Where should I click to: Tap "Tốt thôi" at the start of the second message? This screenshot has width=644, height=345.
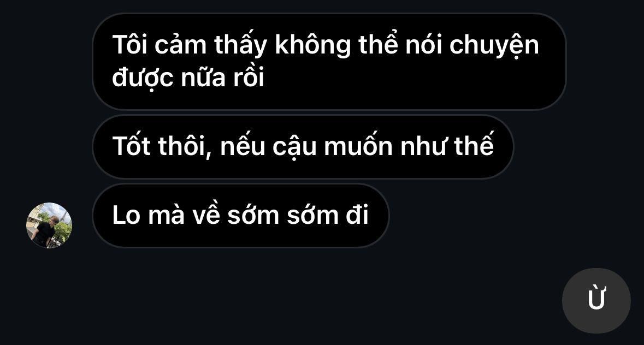coord(162,146)
